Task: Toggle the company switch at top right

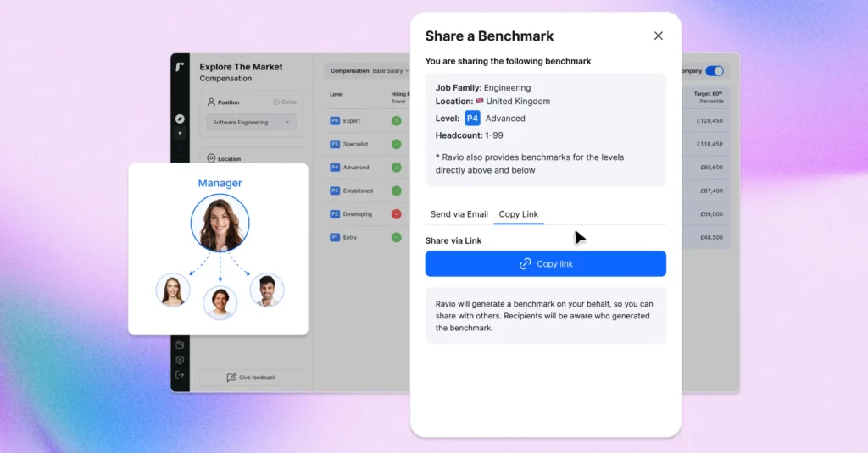Action: click(x=714, y=71)
